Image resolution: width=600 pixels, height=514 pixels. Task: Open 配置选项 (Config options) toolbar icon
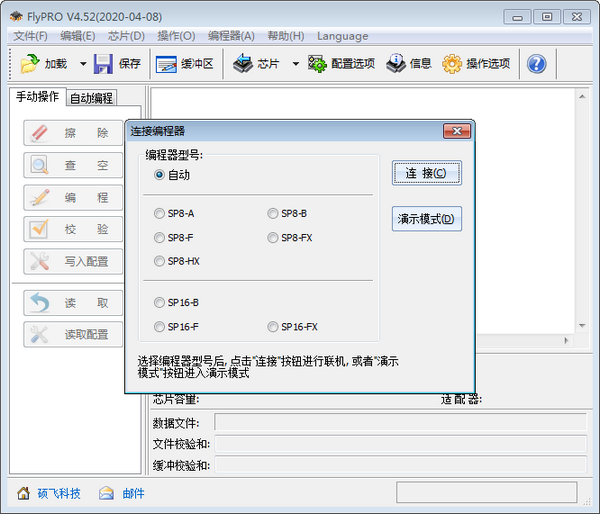tap(318, 64)
